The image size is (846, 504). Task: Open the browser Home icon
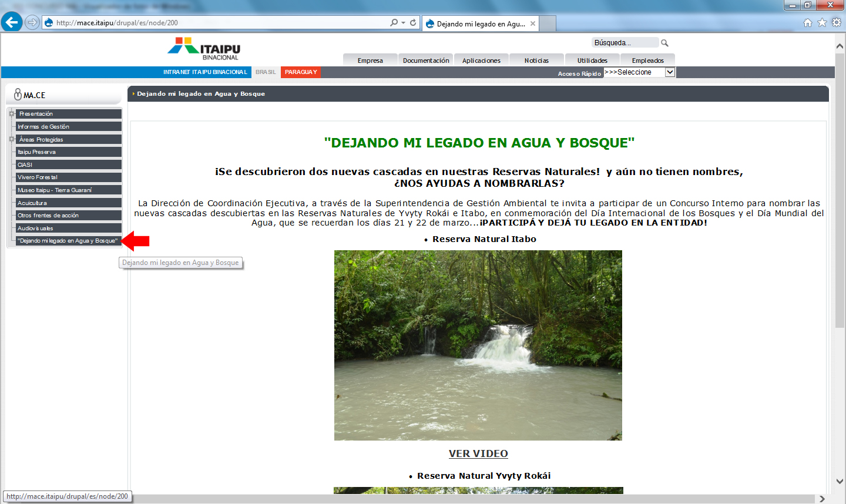click(808, 22)
